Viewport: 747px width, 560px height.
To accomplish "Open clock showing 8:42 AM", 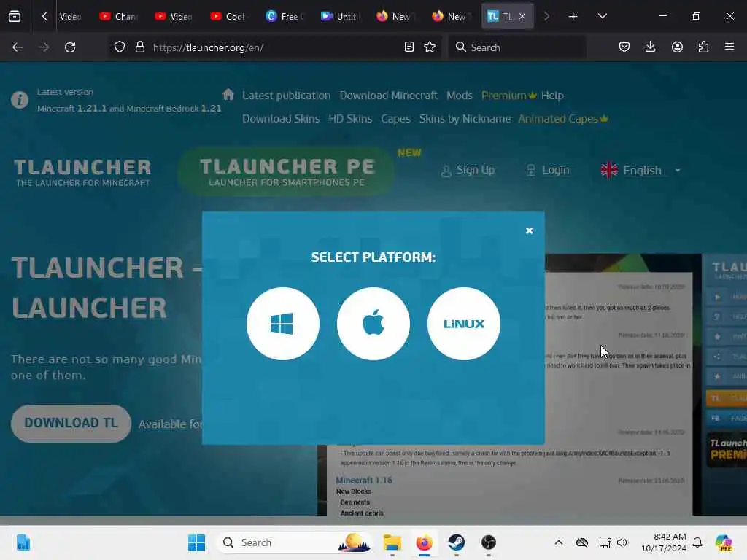I will [x=663, y=542].
